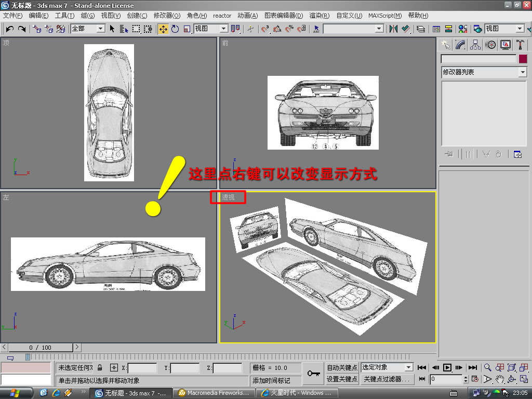This screenshot has height=399, width=532.
Task: Toggle the selection lock padlock
Action: (x=100, y=367)
